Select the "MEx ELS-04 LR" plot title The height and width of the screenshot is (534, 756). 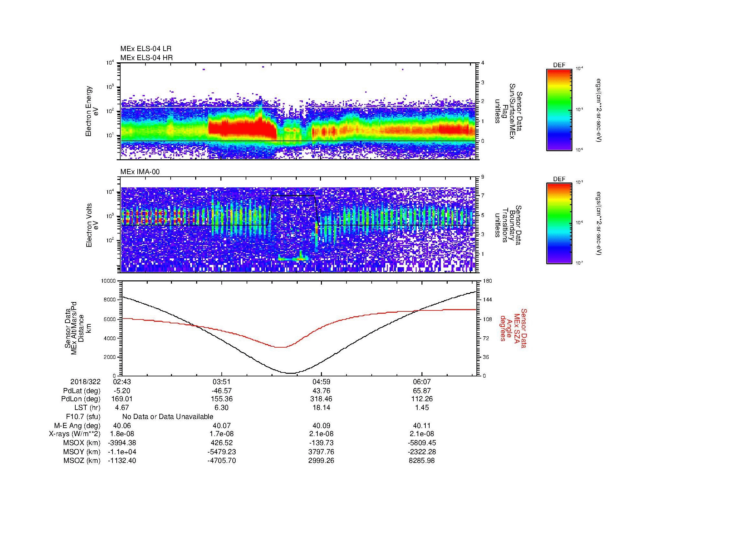point(146,49)
